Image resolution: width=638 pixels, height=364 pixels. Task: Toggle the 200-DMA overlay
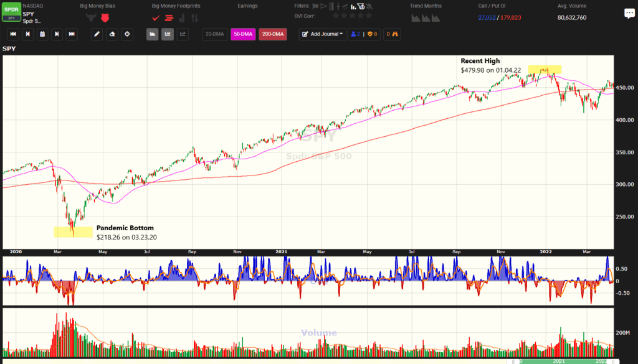(274, 35)
